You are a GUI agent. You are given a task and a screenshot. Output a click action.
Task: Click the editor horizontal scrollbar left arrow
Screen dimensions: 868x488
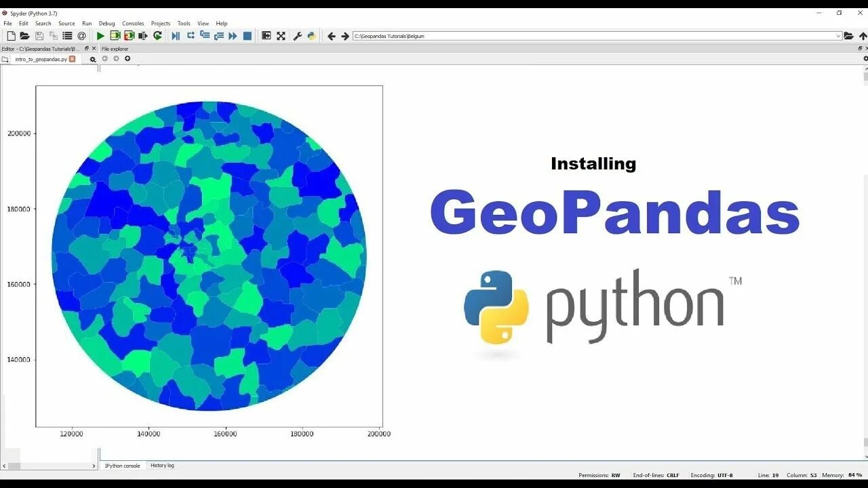click(4, 466)
